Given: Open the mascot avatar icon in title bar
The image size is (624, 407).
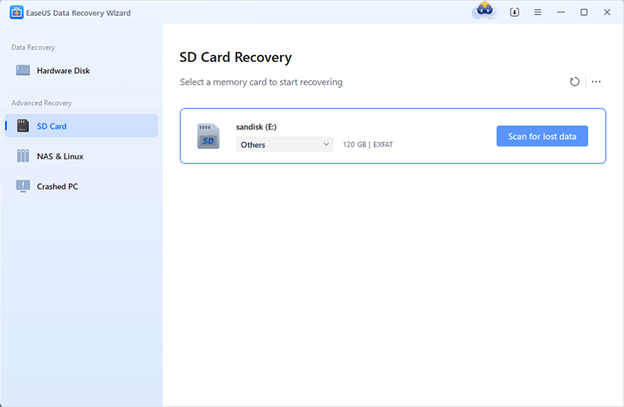Looking at the screenshot, I should coord(485,11).
